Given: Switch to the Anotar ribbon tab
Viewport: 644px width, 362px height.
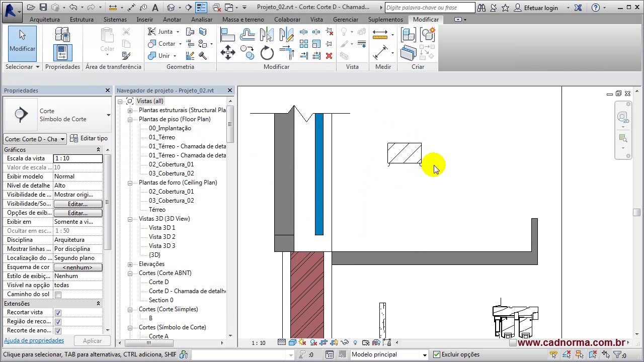Looking at the screenshot, I should pos(172,20).
